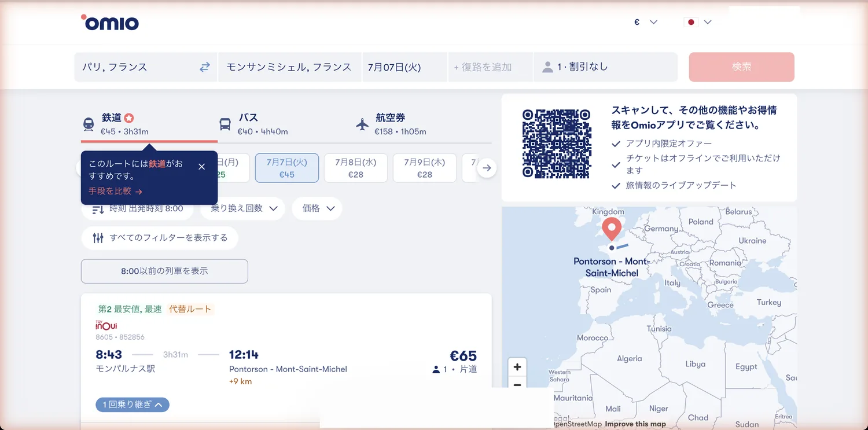The width and height of the screenshot is (868, 430).
Task: Click the アプリ内限定オファー line
Action: (x=669, y=144)
